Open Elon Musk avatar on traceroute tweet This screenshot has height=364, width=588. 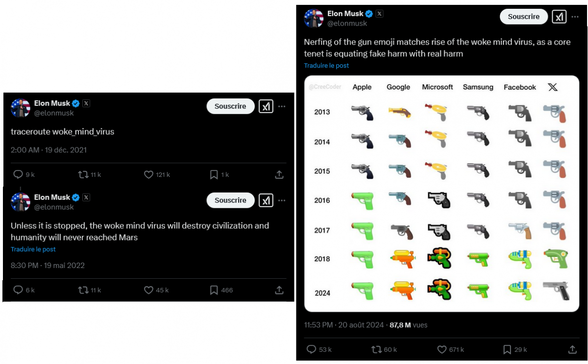point(21,108)
